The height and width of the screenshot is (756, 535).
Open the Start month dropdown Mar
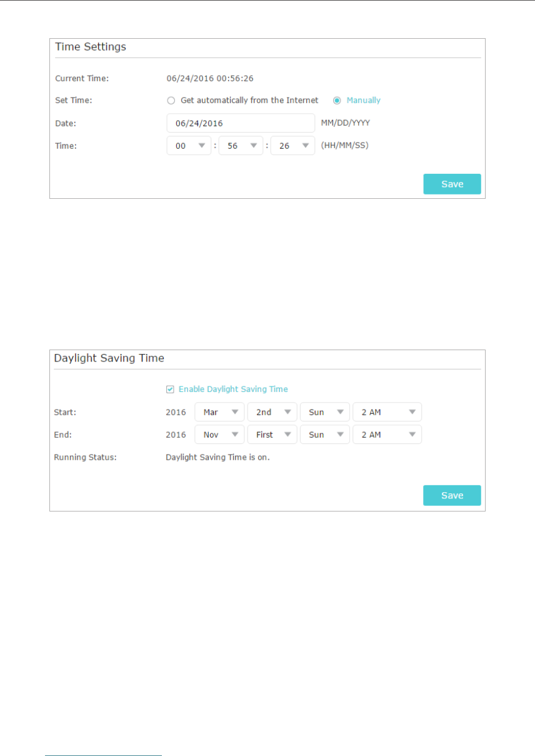[x=219, y=412]
